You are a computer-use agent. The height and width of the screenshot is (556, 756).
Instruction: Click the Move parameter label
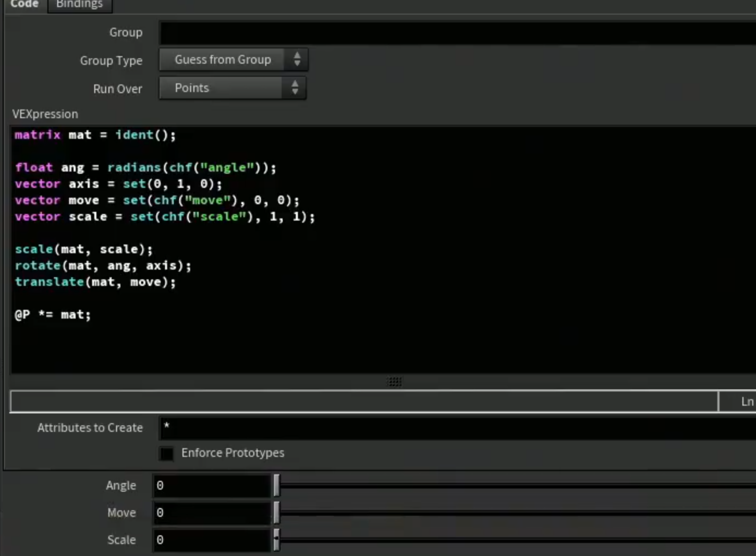tap(121, 512)
